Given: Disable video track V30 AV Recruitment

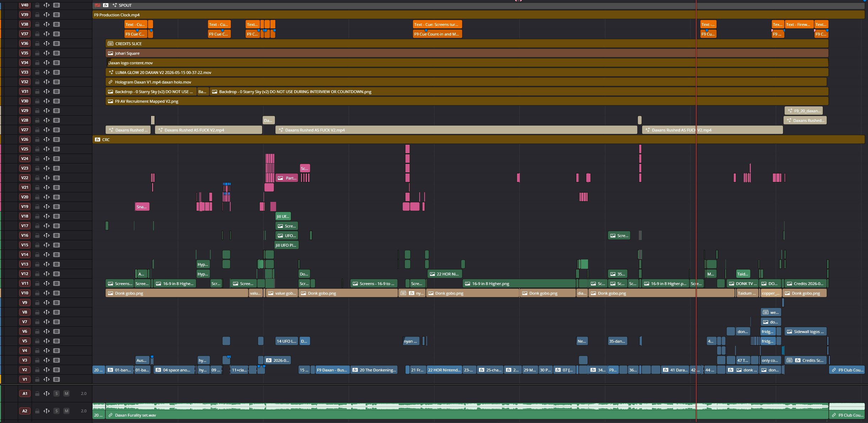Looking at the screenshot, I should point(56,101).
